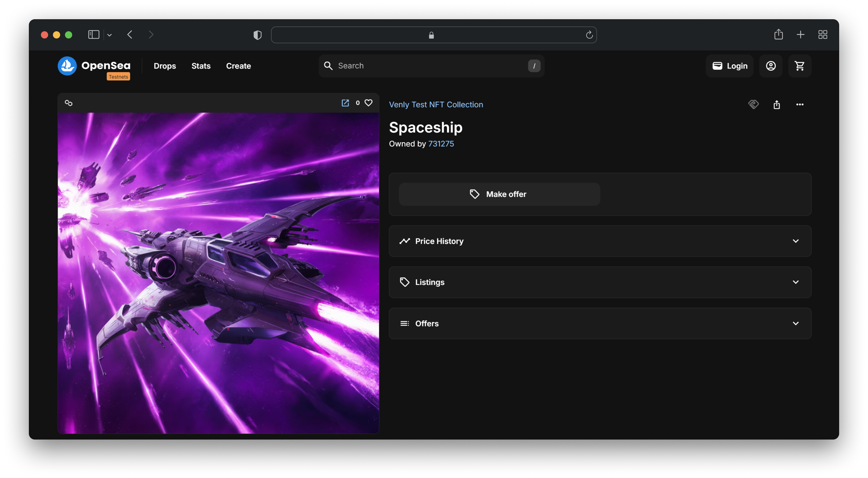Share the Spaceship item via share icon
The image size is (868, 478).
[x=777, y=104]
